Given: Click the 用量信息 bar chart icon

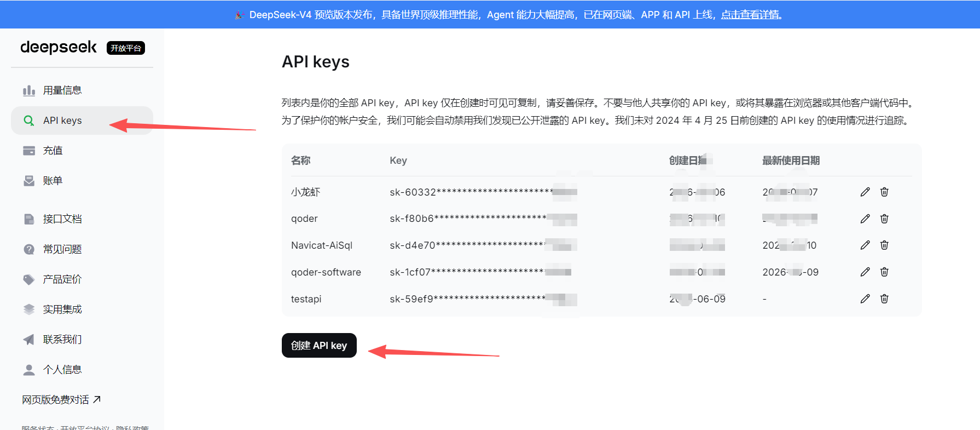Looking at the screenshot, I should tap(29, 90).
